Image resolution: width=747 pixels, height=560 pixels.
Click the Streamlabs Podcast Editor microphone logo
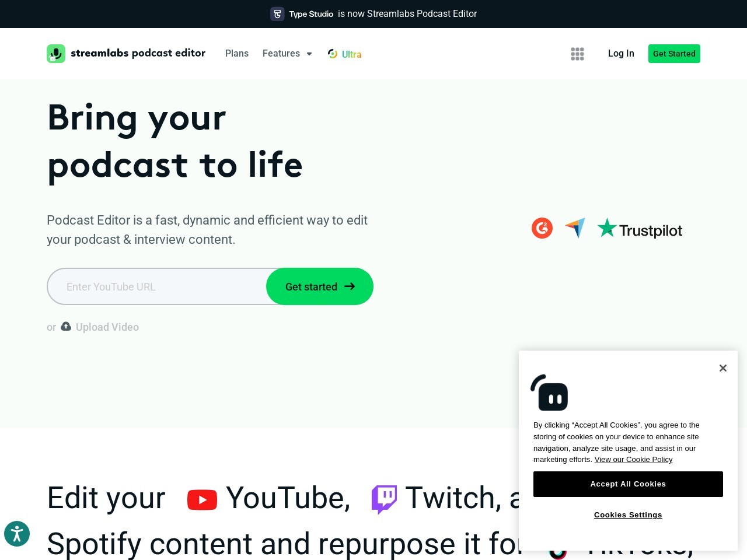[x=56, y=54]
